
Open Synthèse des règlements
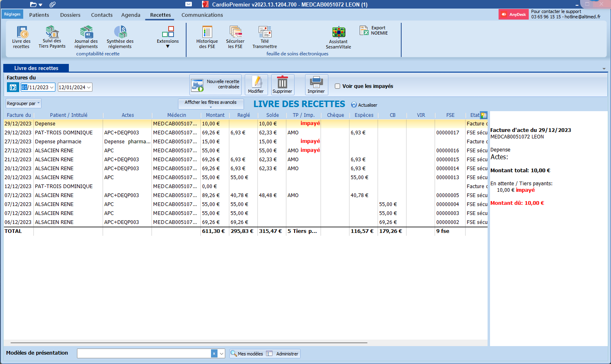click(x=120, y=37)
